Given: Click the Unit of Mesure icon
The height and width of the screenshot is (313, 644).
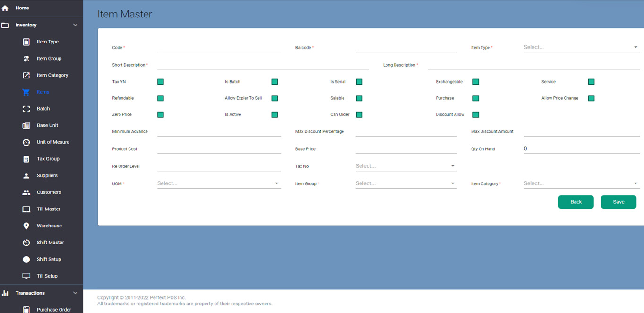Looking at the screenshot, I should tap(26, 142).
